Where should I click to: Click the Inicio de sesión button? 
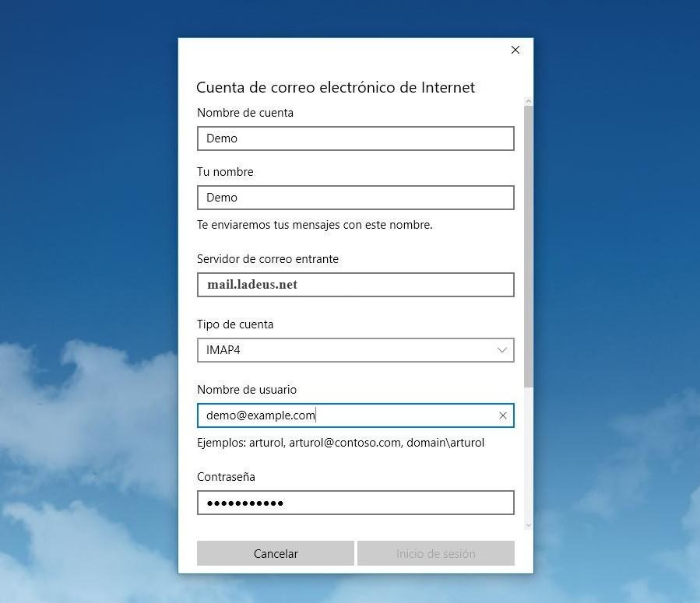click(x=435, y=554)
